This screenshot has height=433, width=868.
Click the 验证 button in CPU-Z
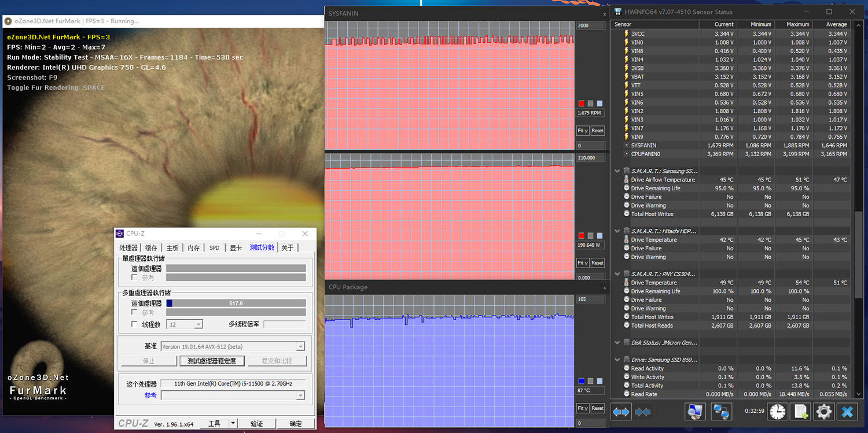pos(256,423)
